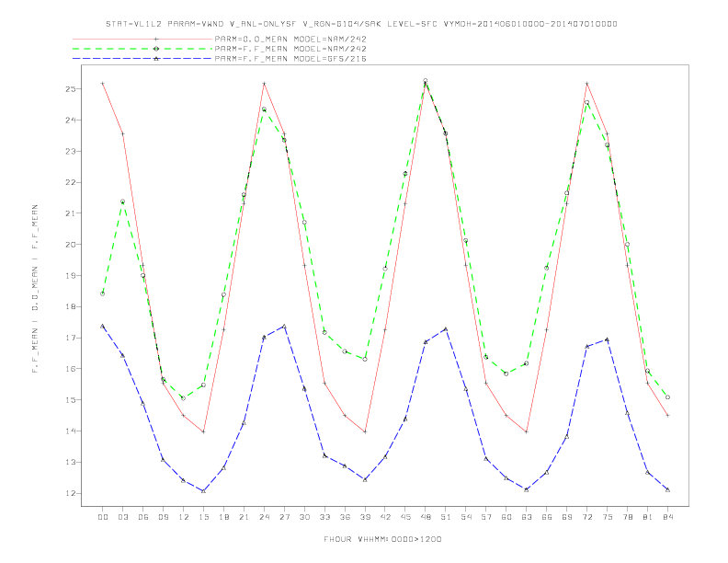Click the circle marker on the green legend line

[x=156, y=49]
